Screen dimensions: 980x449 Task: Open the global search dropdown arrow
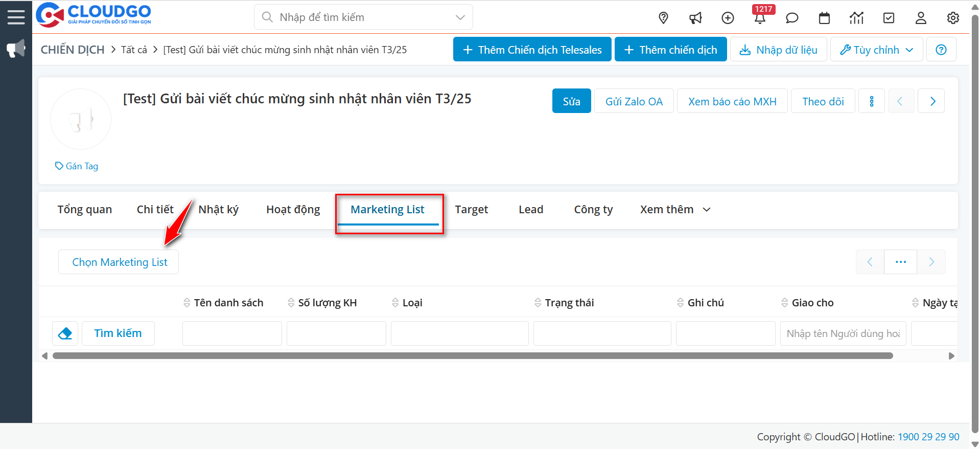[x=460, y=17]
